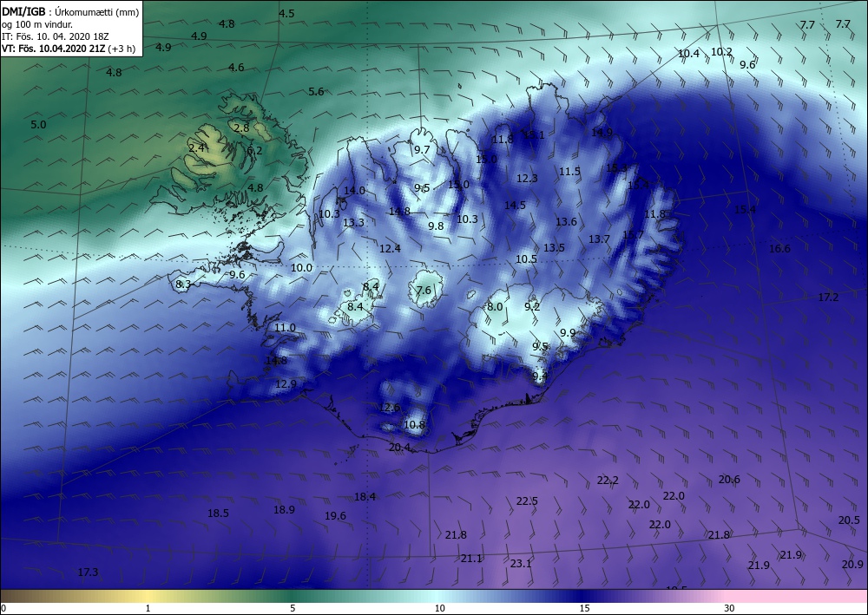Viewport: 868px width, 615px height.
Task: Select the 13.3 value label
Action: coord(354,223)
